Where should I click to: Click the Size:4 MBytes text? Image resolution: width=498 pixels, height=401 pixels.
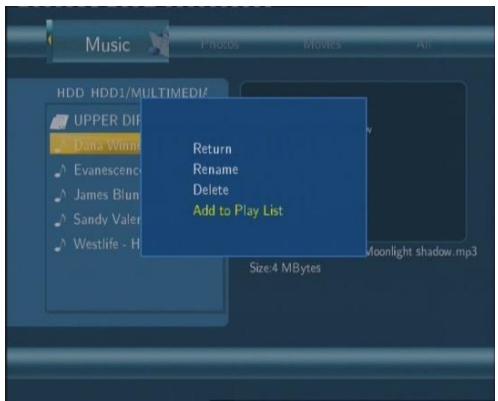[x=285, y=268]
